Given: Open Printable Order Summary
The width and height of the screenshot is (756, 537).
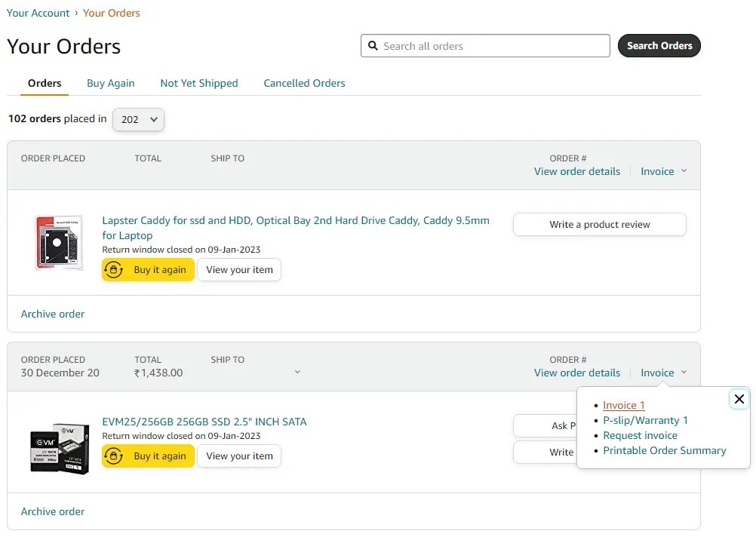Looking at the screenshot, I should [665, 450].
